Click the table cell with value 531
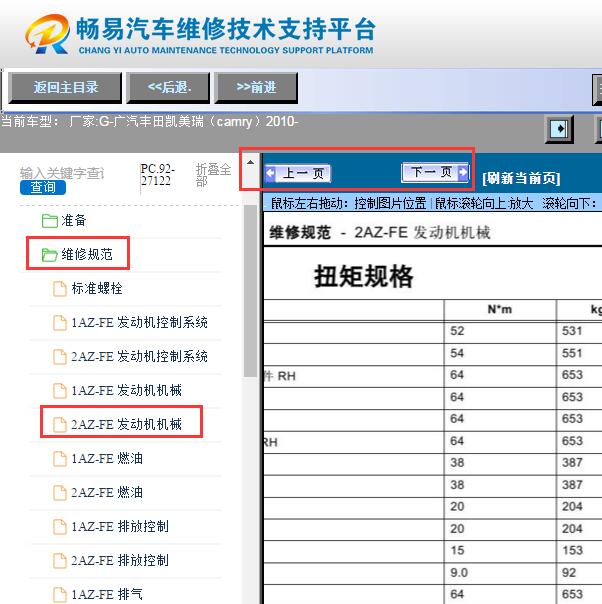 tap(579, 331)
